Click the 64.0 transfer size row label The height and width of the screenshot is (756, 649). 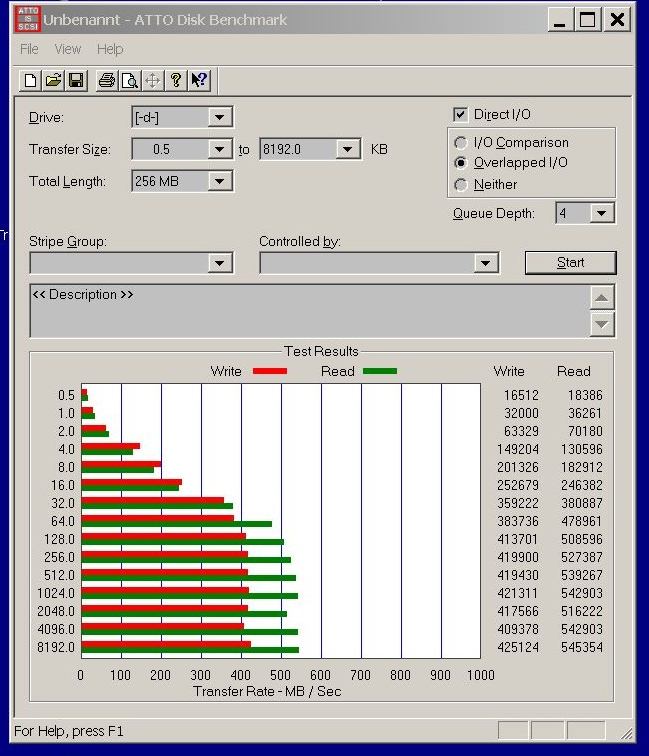point(63,522)
